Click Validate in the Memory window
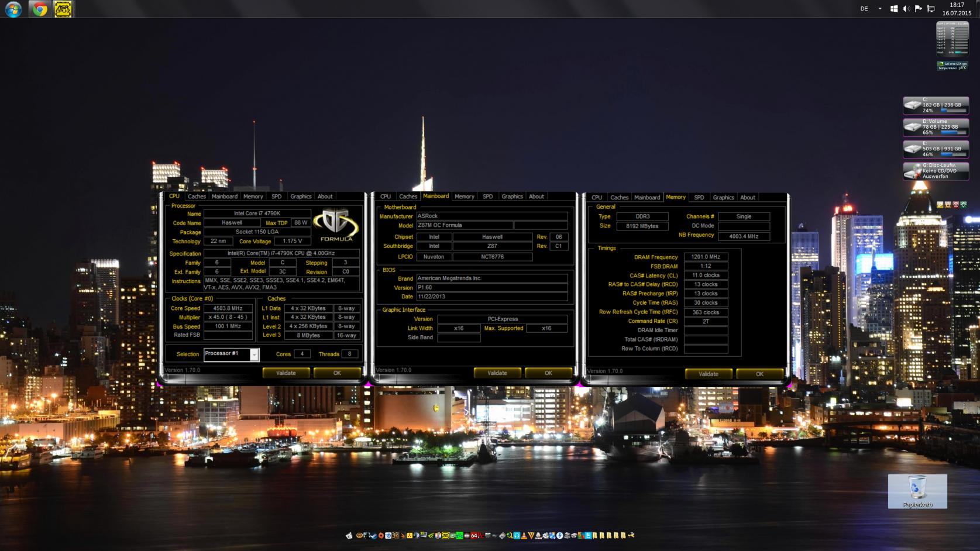 click(x=709, y=374)
